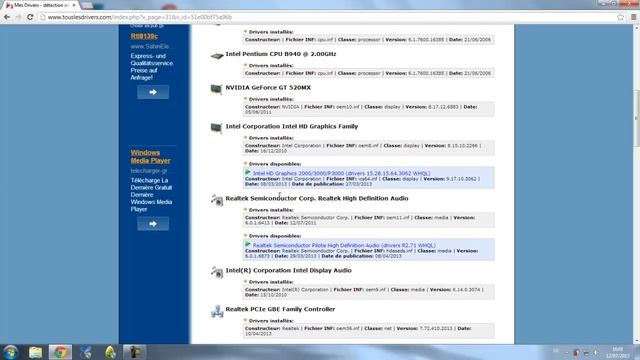Click the arrow button under Windows Media Player ad

tap(153, 224)
